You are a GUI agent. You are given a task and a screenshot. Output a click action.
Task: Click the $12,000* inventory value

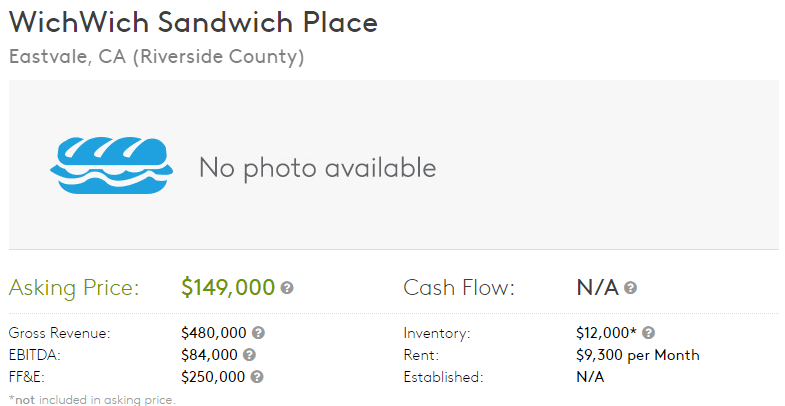pos(606,333)
